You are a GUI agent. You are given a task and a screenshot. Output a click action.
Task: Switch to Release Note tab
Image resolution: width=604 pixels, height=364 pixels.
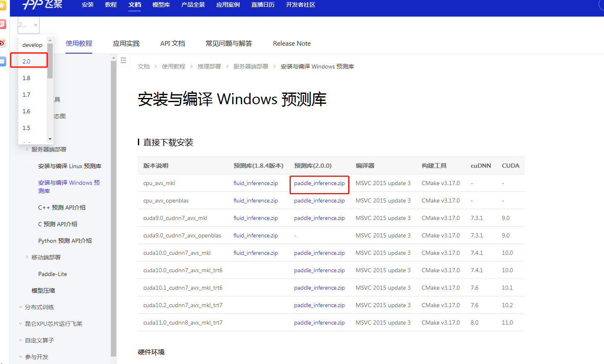point(292,43)
